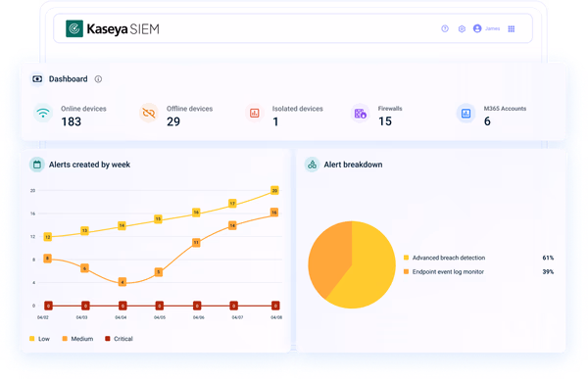Click the Alert breakdown icon
The image size is (588, 379).
312,165
